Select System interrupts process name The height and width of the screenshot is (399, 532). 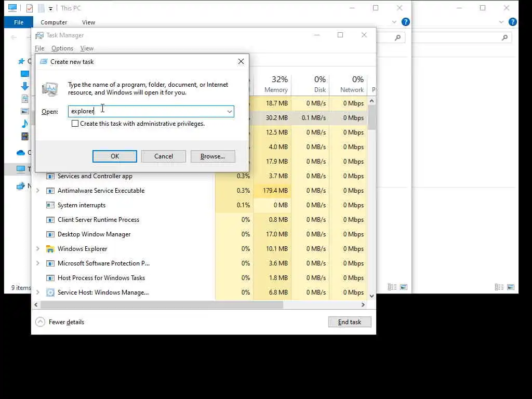[82, 205]
